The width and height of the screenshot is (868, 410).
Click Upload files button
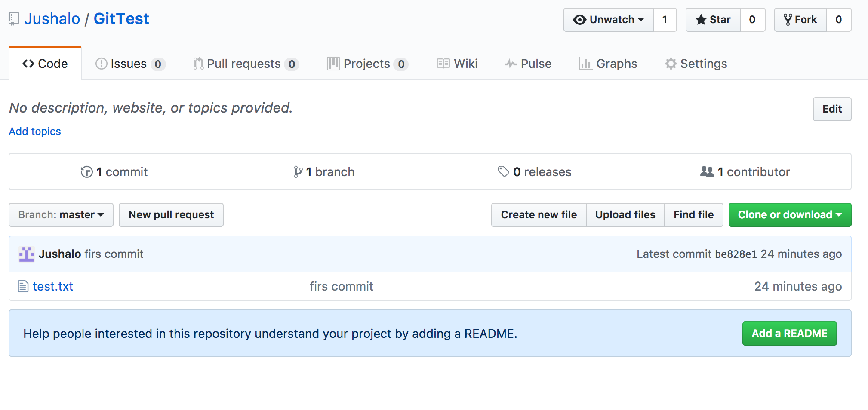coord(625,215)
